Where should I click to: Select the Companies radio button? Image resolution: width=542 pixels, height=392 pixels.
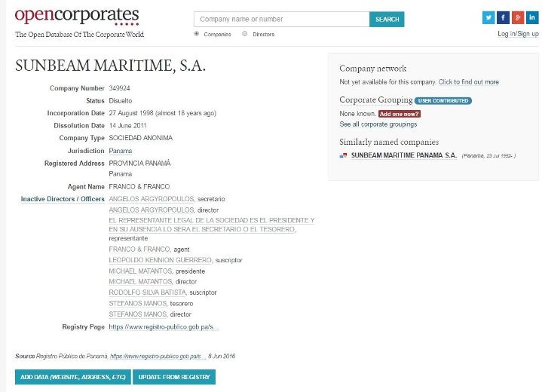point(197,34)
